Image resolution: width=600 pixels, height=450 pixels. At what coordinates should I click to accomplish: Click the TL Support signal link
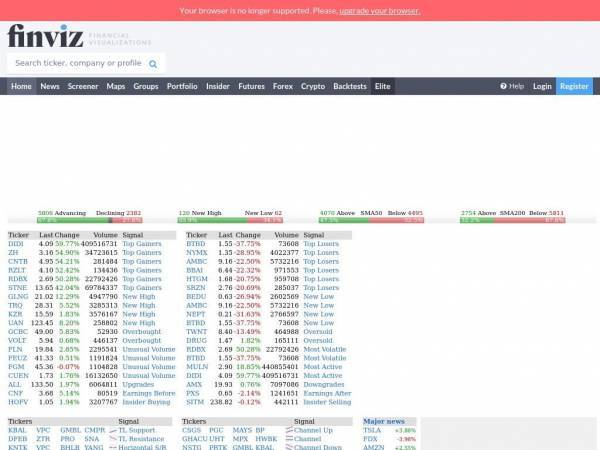pos(137,430)
